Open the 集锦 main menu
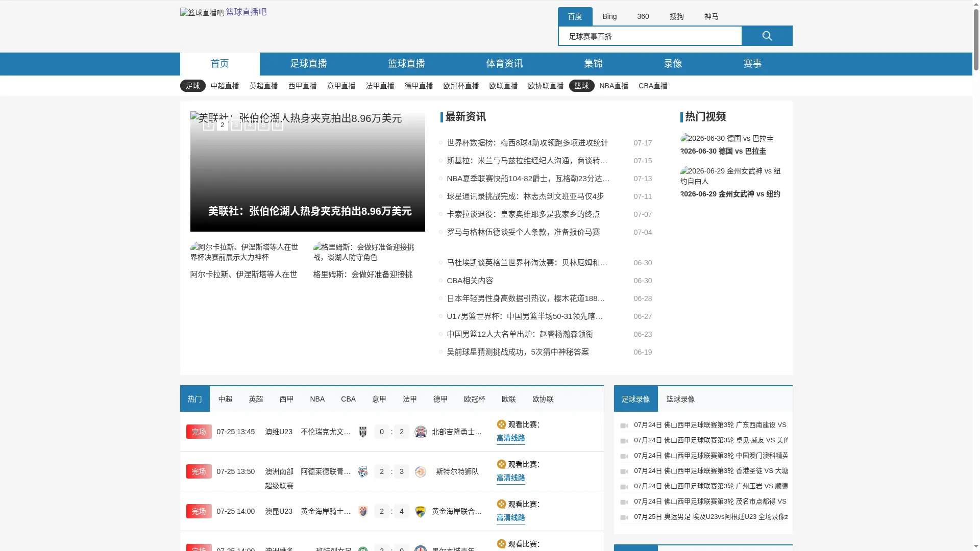This screenshot has height=551, width=980. (593, 64)
